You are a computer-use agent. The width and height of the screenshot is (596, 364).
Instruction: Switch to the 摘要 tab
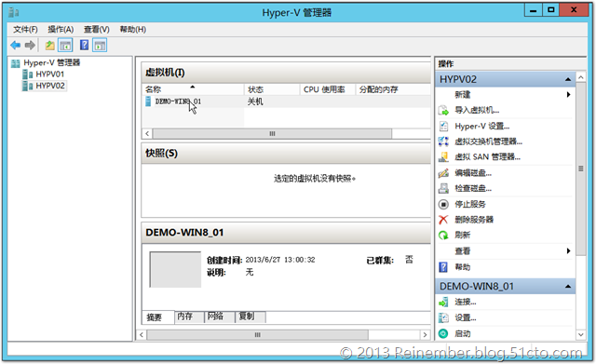coord(157,317)
